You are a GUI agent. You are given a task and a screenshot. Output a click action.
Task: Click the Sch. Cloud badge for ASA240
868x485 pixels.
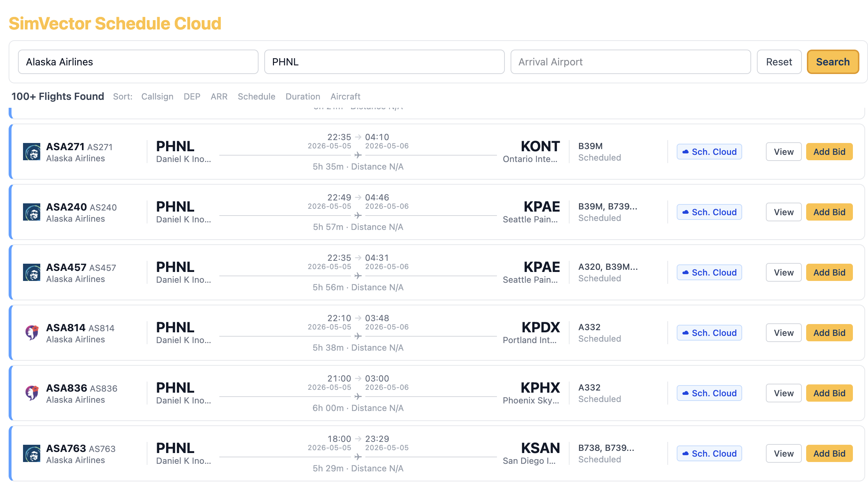tap(709, 212)
